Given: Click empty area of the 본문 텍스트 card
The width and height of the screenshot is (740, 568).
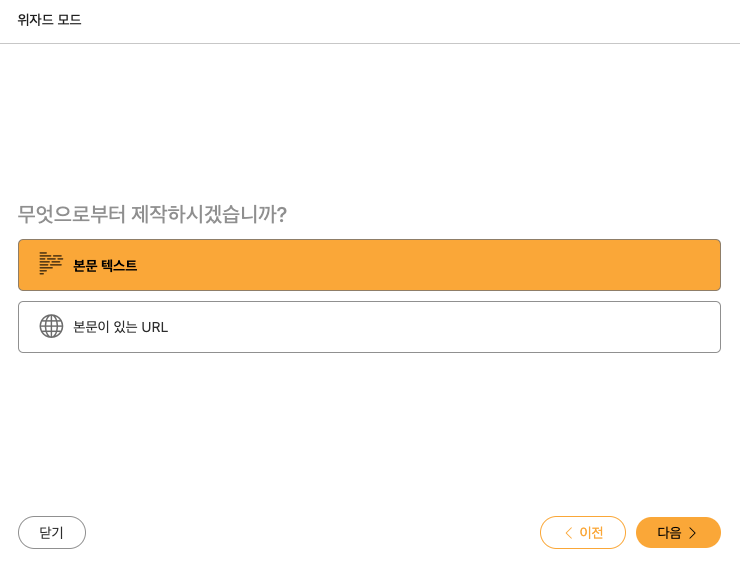Looking at the screenshot, I should pyautogui.click(x=427, y=265).
